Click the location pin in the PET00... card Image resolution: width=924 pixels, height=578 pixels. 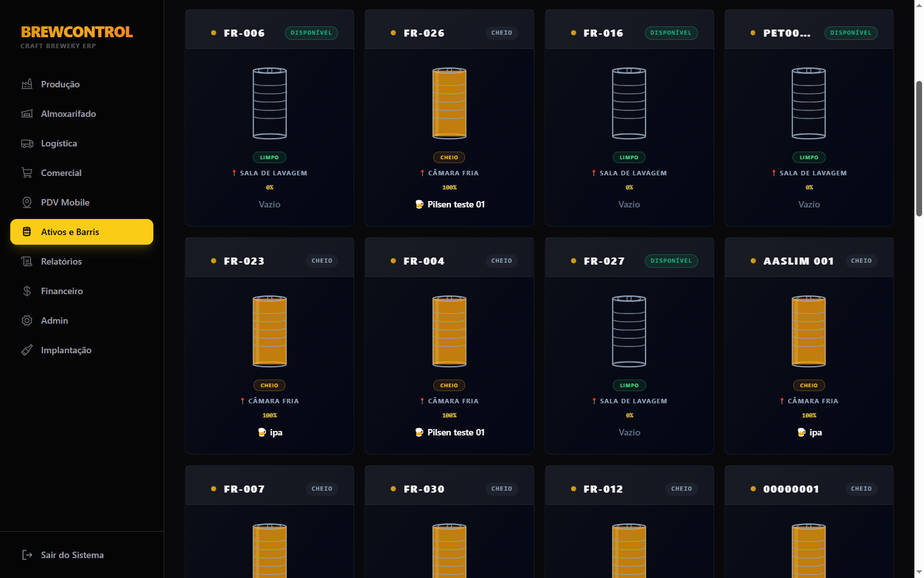click(x=774, y=173)
